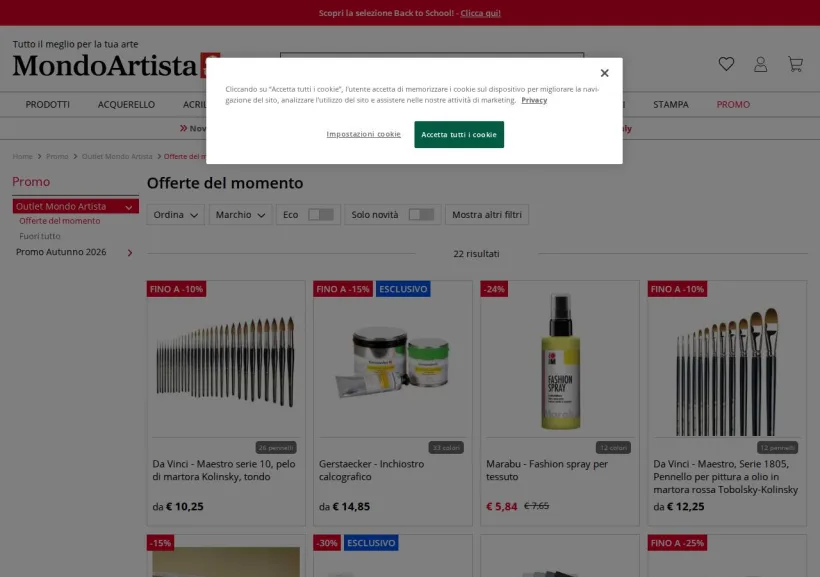The image size is (820, 577).
Task: Open the PROMO menu
Action: (733, 105)
